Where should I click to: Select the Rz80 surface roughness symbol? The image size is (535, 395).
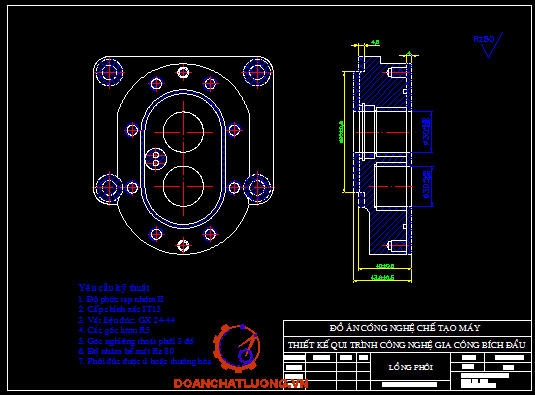[x=488, y=45]
